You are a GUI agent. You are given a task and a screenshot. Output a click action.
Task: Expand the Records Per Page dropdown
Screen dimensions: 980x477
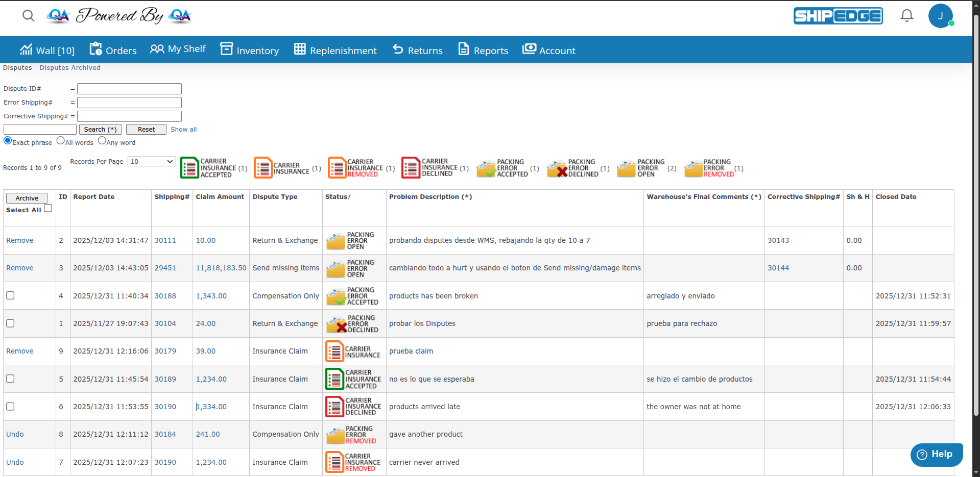coord(152,162)
